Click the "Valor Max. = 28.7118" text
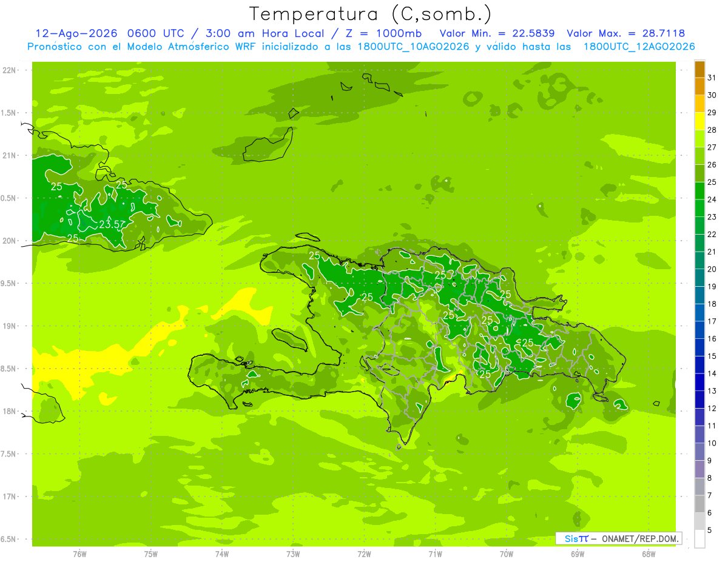 point(625,33)
